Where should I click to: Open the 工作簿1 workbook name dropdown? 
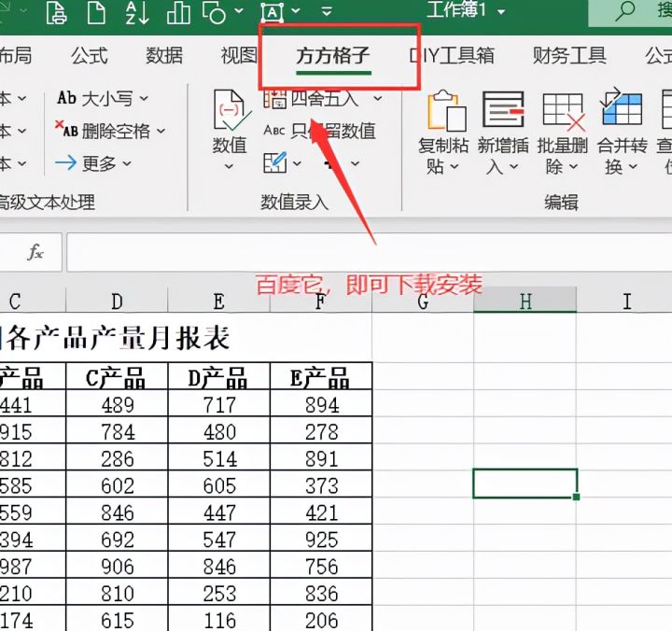click(x=501, y=11)
